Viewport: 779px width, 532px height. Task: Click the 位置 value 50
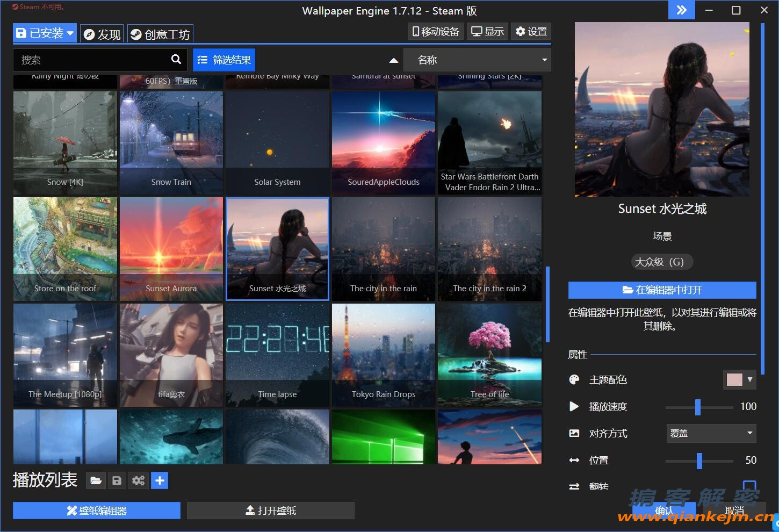click(751, 460)
